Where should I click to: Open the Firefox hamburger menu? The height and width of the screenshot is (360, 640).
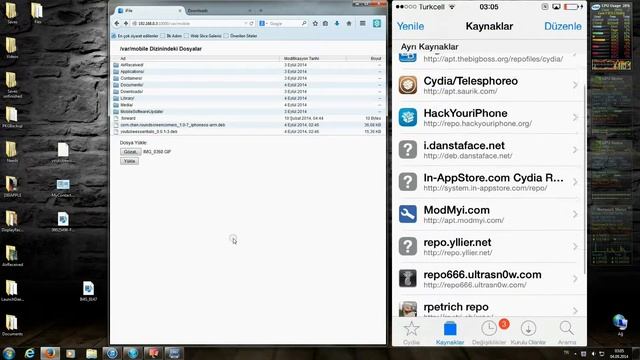362,24
